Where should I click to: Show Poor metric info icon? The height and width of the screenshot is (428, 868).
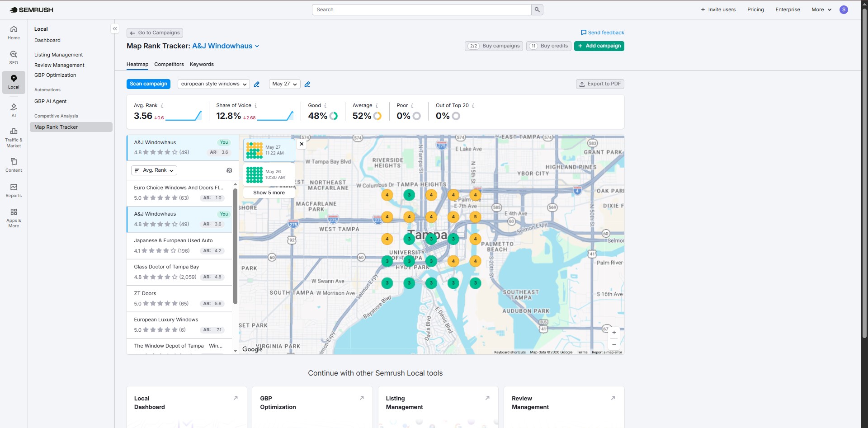412,105
